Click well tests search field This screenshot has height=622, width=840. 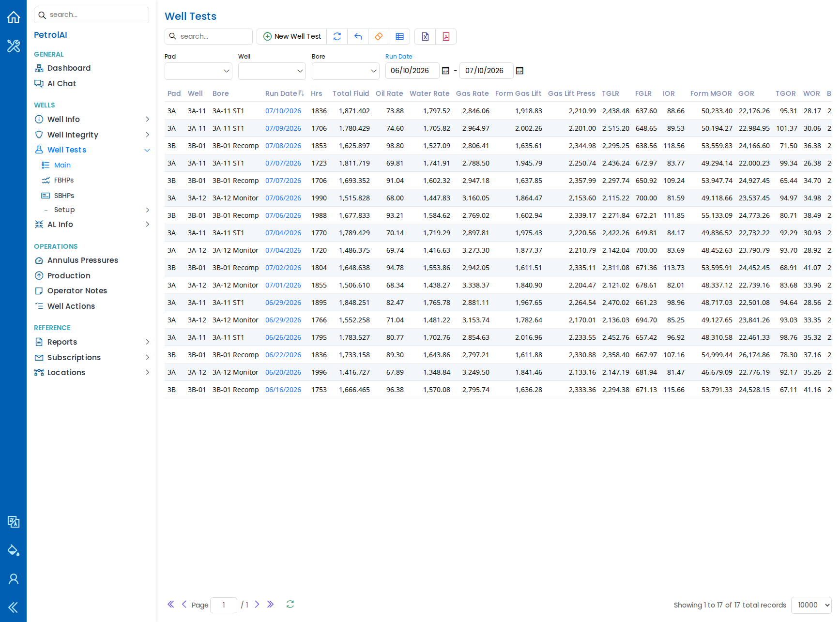coord(209,36)
